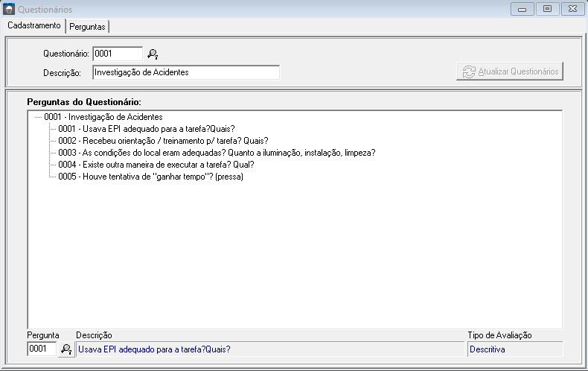Select question 0001 about EPI adequado

pos(146,129)
